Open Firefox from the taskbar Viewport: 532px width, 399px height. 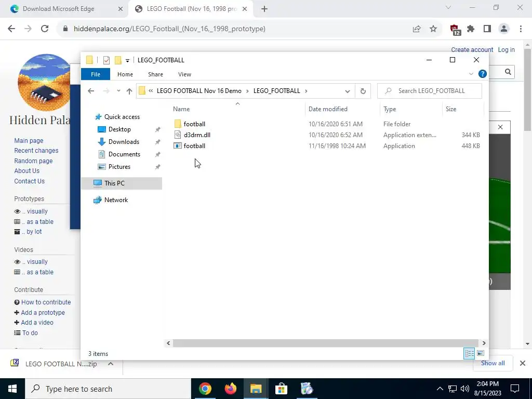230,389
